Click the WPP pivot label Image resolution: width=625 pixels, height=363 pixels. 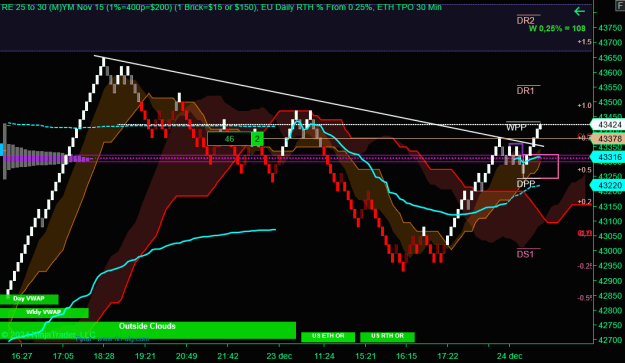516,128
